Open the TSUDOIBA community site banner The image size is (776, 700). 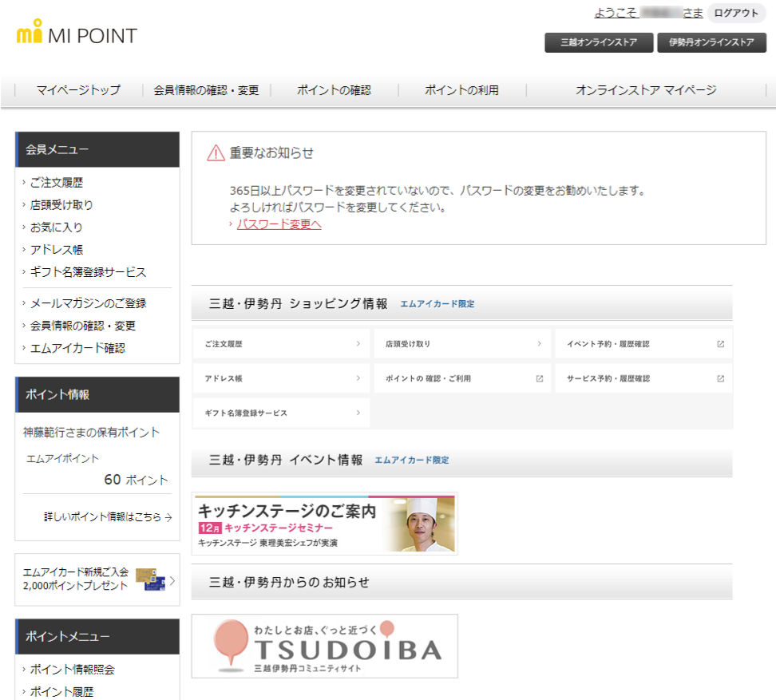click(x=325, y=646)
